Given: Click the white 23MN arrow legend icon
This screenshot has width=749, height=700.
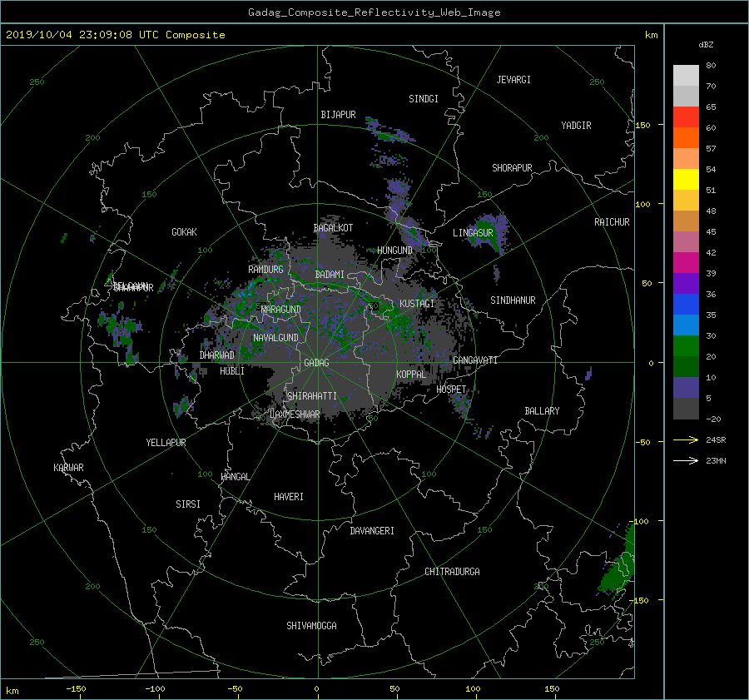Looking at the screenshot, I should (x=686, y=460).
